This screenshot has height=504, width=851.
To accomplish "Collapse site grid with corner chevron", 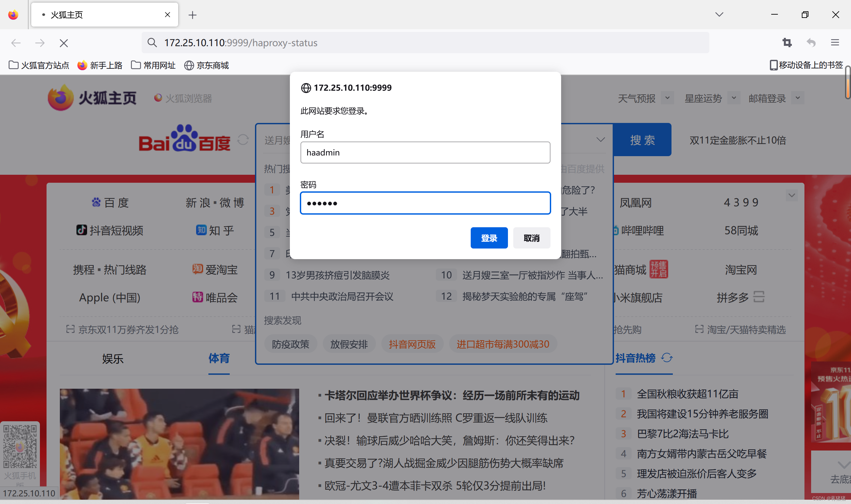I will 791,195.
